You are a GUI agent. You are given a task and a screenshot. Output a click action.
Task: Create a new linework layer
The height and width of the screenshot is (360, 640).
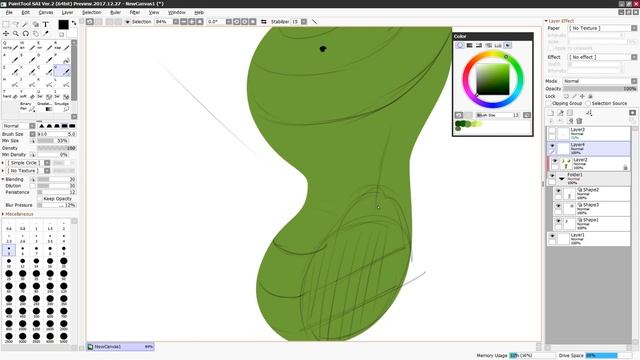tap(560, 113)
